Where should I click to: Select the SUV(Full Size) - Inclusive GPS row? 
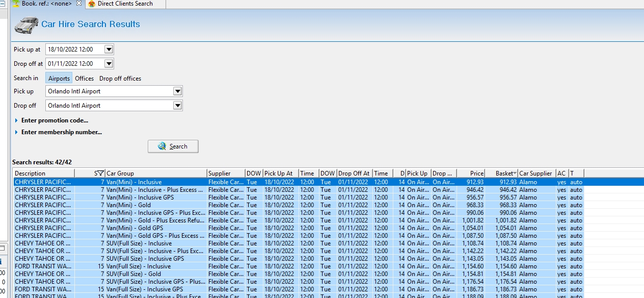point(329,259)
